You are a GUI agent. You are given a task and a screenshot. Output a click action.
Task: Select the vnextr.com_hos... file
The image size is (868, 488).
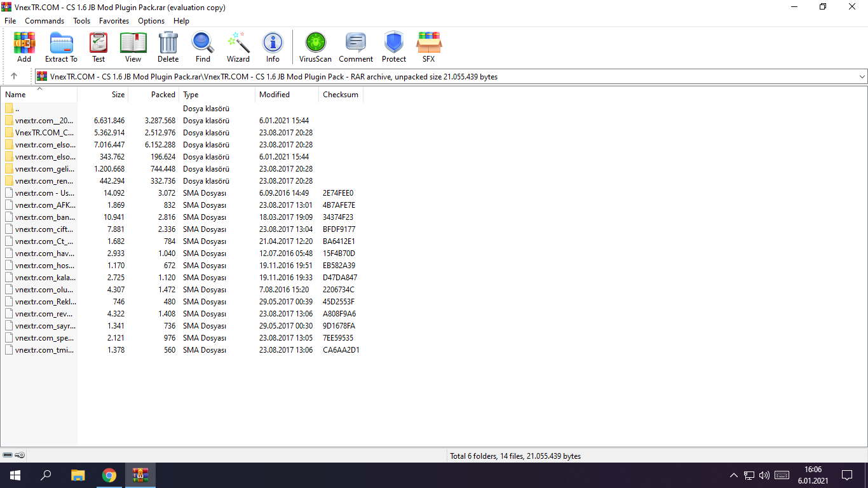tap(39, 266)
